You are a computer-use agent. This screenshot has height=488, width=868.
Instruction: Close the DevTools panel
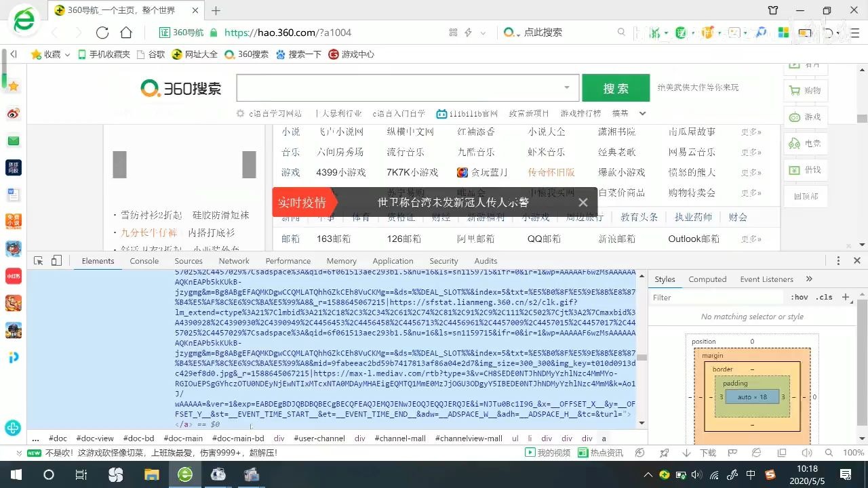[x=857, y=261]
